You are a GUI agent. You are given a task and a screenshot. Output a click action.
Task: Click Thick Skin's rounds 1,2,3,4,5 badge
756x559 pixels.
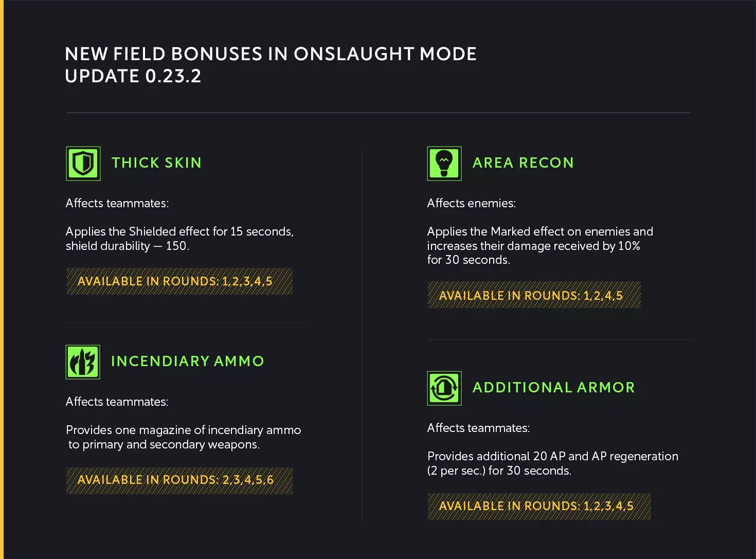pos(179,281)
